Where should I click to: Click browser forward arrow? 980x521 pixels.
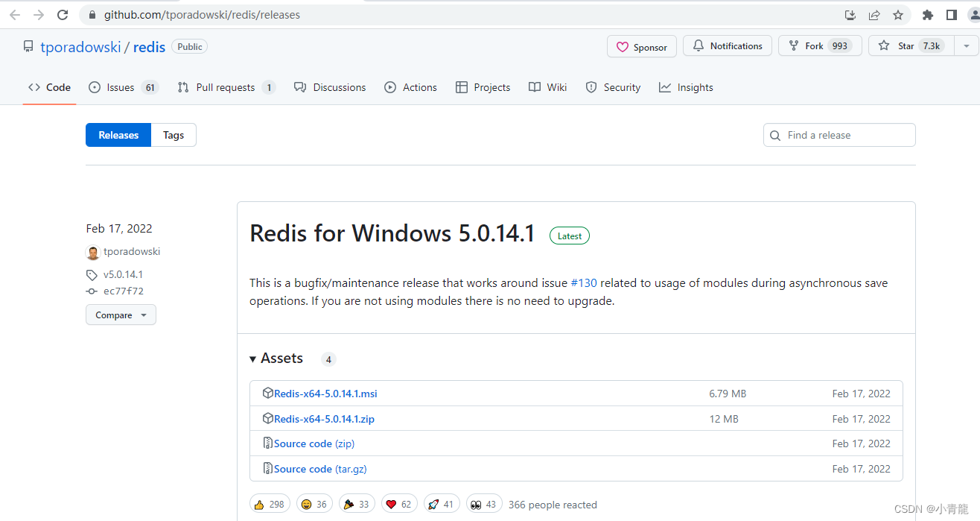tap(39, 15)
